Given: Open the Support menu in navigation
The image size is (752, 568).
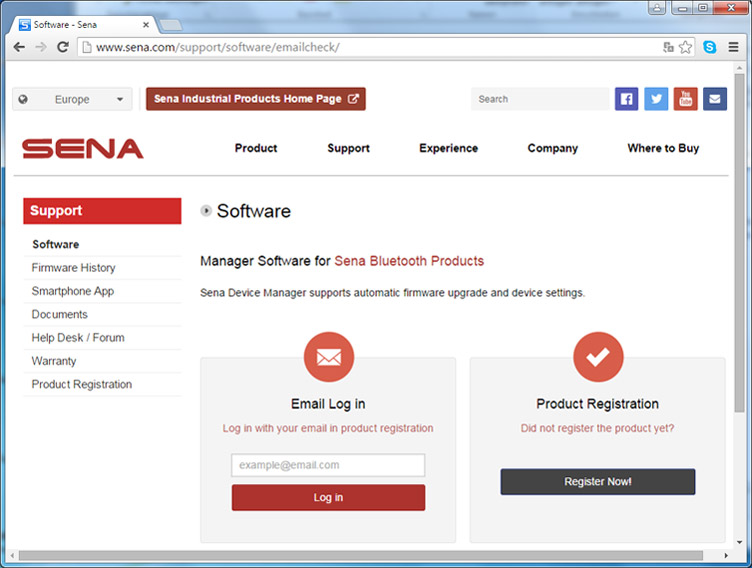Looking at the screenshot, I should [349, 148].
